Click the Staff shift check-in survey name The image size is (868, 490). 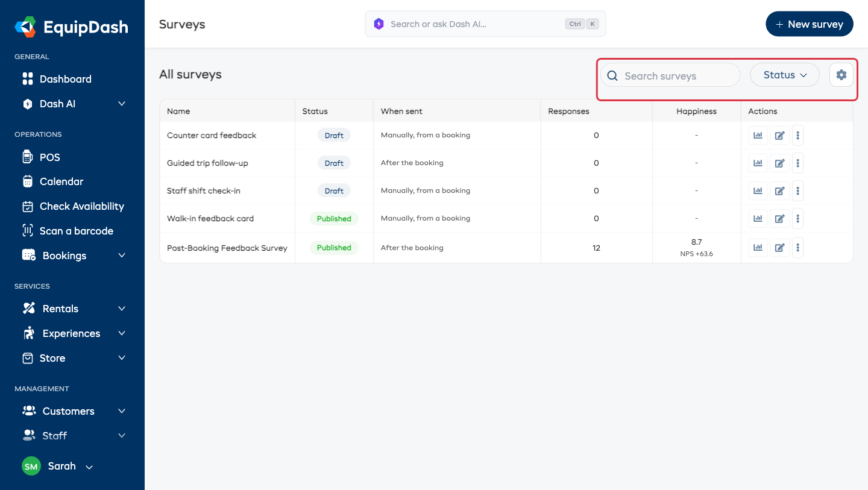click(x=204, y=191)
